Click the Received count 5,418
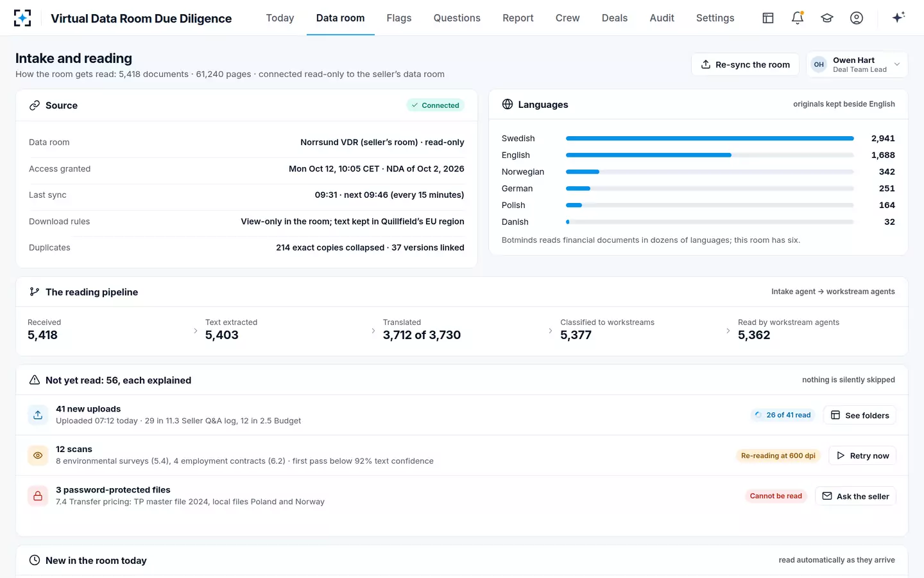 42,335
